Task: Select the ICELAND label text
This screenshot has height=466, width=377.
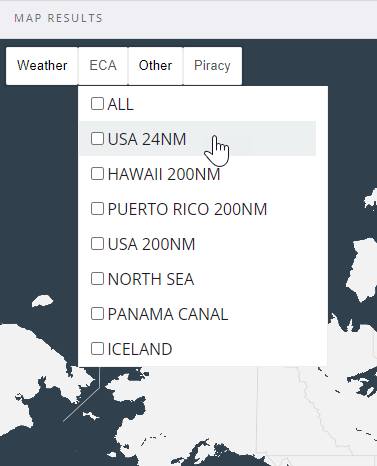Action: 140,349
